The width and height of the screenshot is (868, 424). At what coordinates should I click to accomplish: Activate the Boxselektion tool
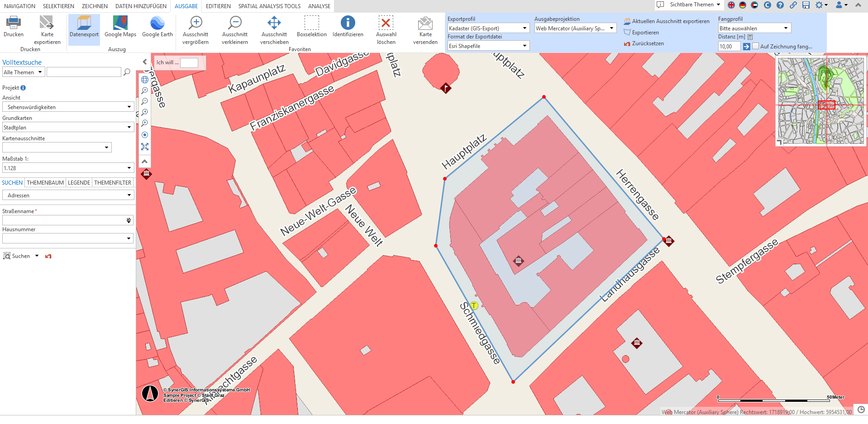[311, 29]
